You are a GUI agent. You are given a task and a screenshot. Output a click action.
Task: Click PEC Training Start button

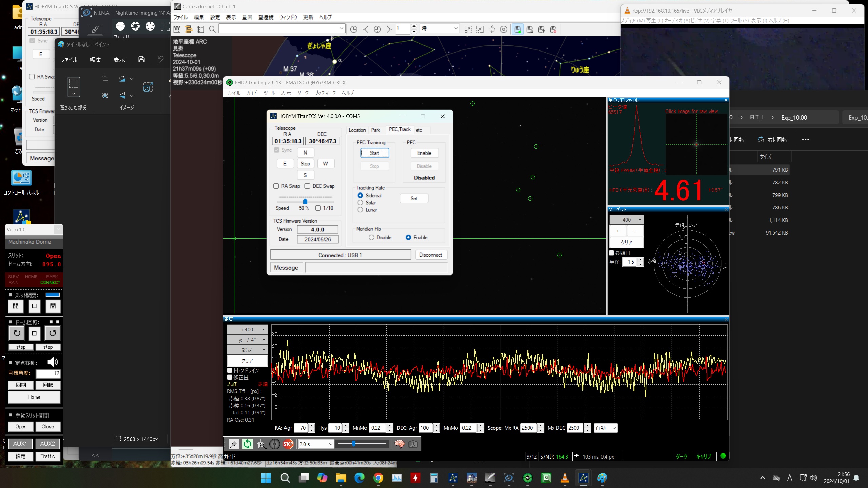click(x=374, y=153)
